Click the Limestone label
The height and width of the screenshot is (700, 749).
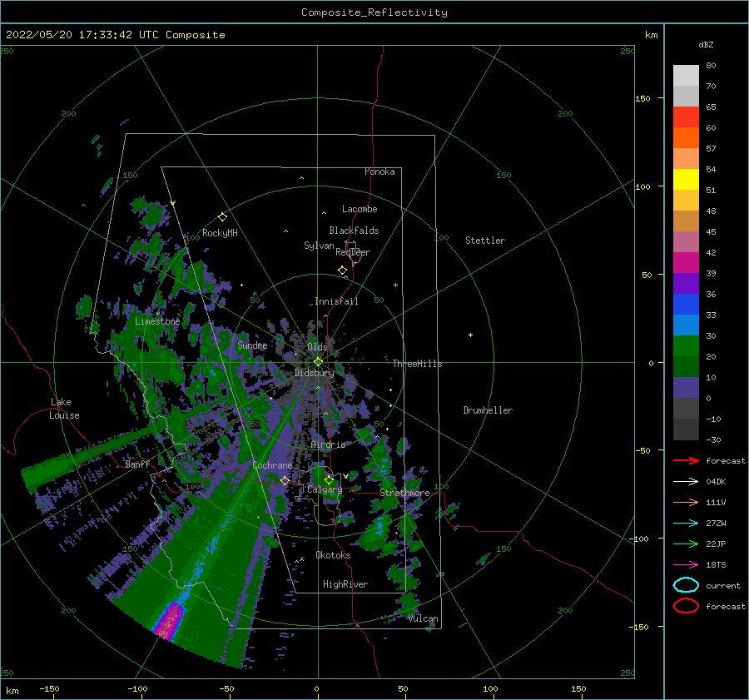157,321
